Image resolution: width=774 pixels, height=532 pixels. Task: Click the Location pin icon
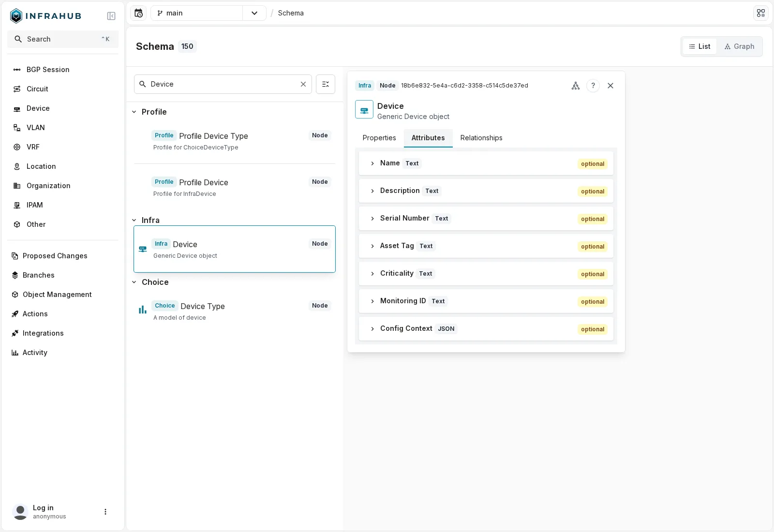(17, 166)
